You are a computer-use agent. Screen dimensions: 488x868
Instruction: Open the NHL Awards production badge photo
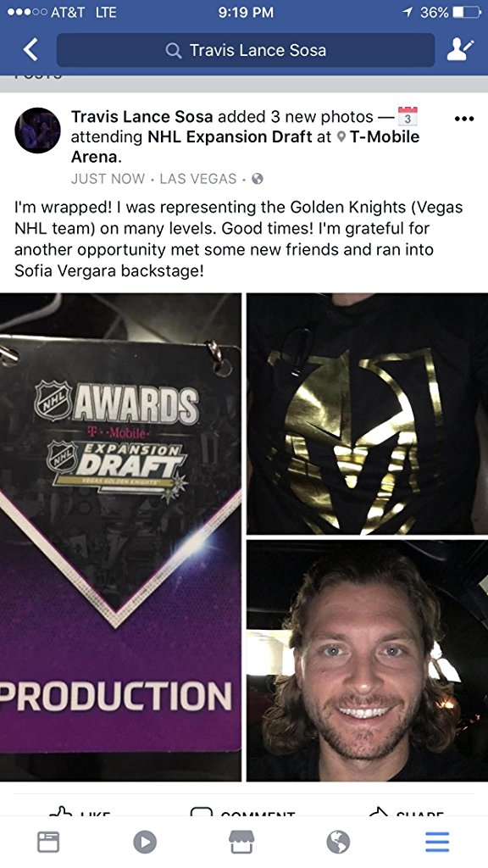point(120,537)
